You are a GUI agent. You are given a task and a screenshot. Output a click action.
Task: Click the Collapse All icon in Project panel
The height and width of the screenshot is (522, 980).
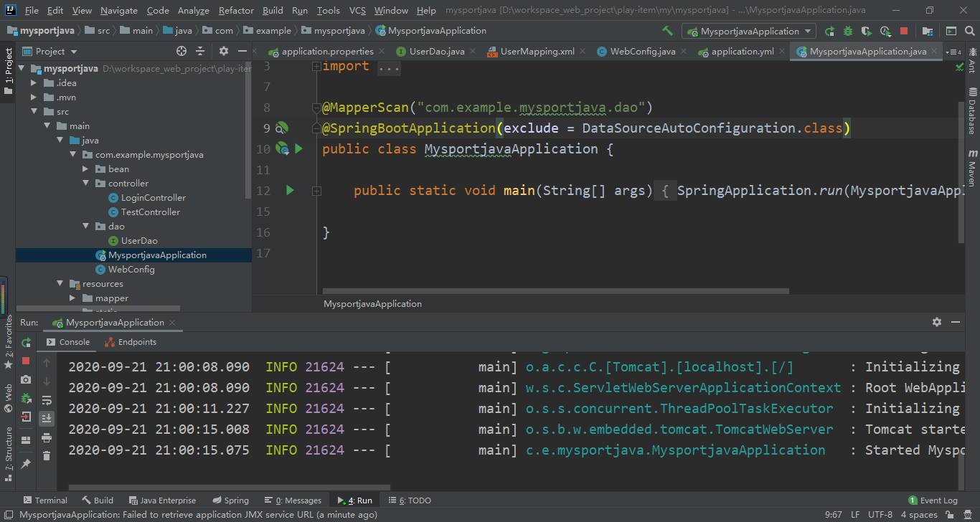point(200,51)
